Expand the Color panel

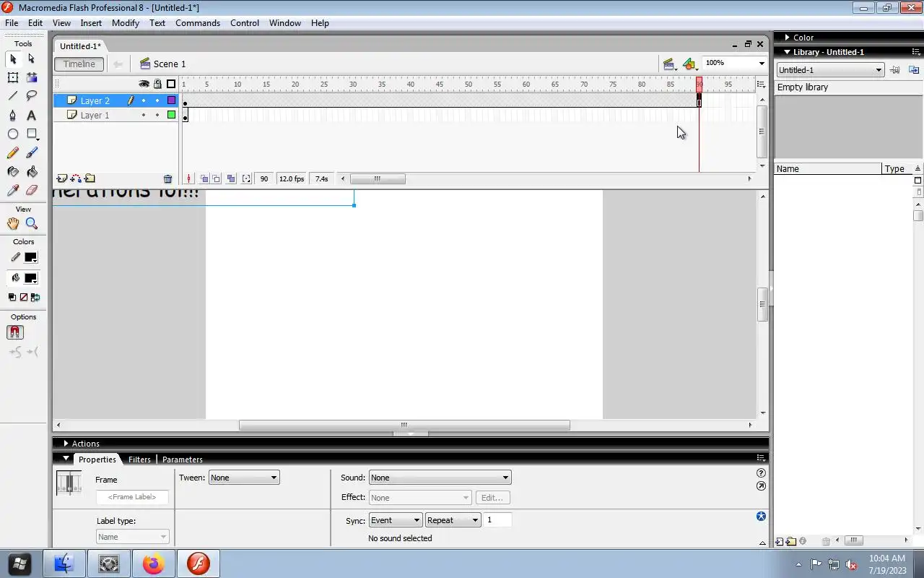coord(787,38)
